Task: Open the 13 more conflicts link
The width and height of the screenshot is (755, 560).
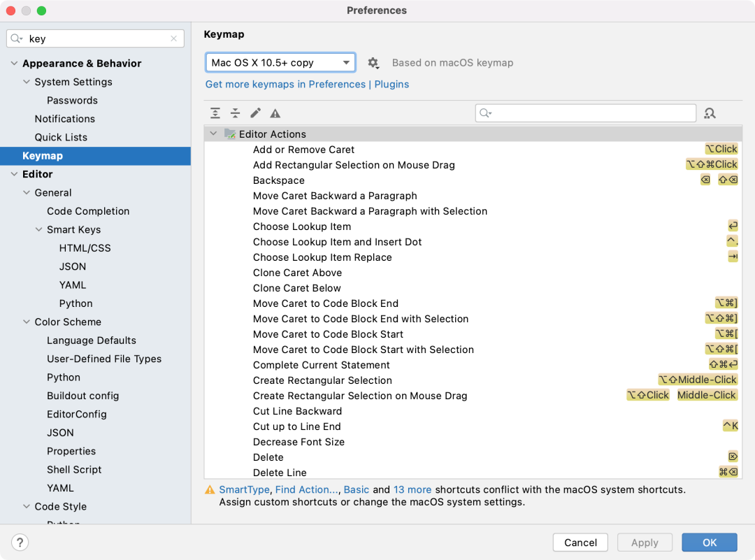Action: [412, 489]
